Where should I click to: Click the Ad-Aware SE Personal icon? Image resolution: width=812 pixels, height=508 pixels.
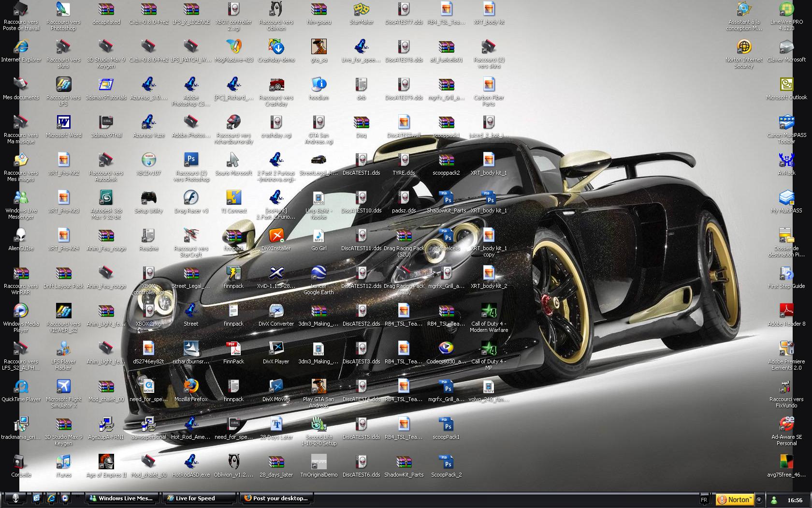point(786,424)
